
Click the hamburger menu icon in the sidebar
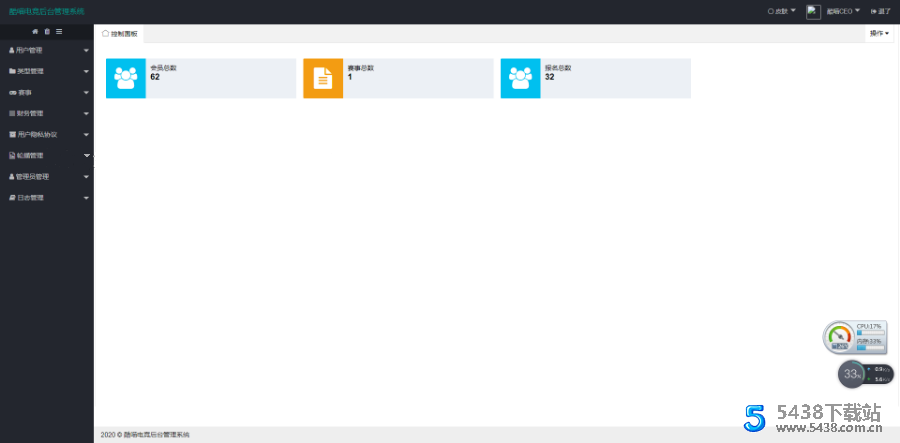click(59, 32)
